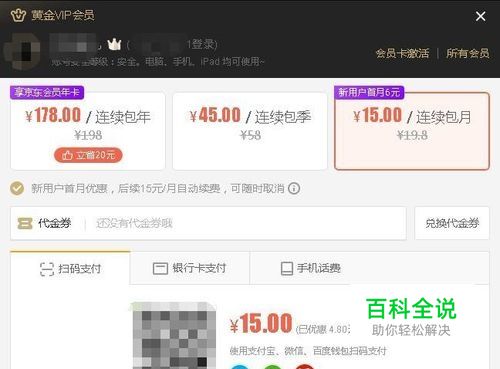Click the struck-through ¥58 original price
This screenshot has width=500, height=369.
coord(250,136)
